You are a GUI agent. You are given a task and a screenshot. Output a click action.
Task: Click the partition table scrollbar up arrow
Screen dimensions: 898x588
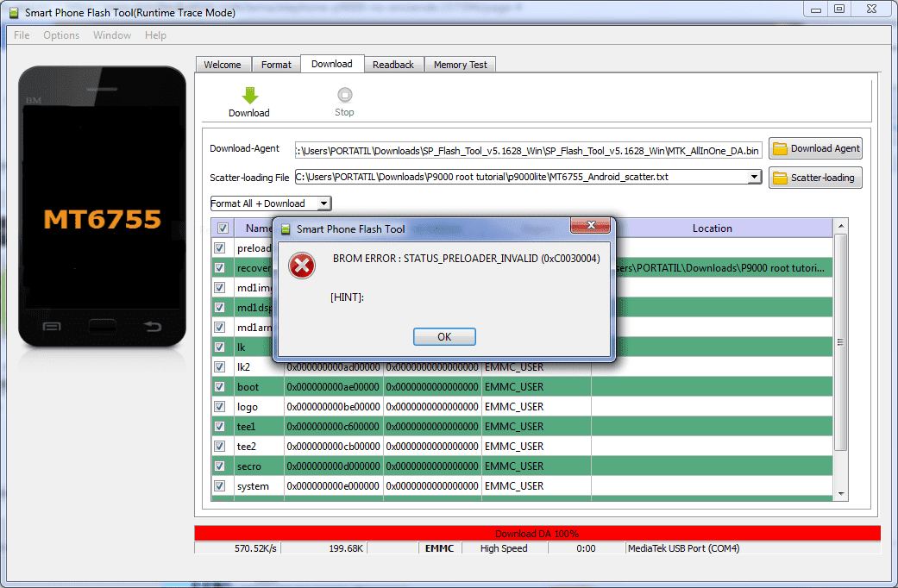pyautogui.click(x=841, y=226)
